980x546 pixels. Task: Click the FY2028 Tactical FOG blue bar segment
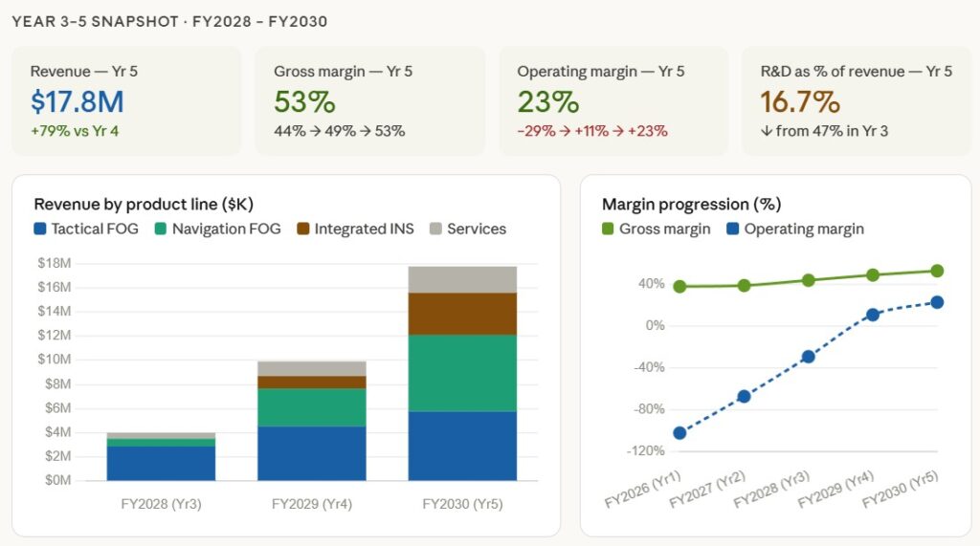[x=161, y=463]
